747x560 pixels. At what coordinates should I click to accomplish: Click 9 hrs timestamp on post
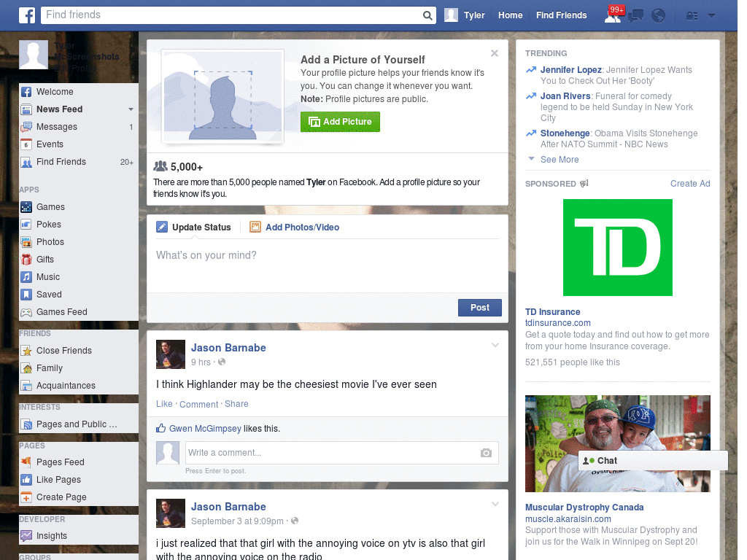tap(201, 362)
